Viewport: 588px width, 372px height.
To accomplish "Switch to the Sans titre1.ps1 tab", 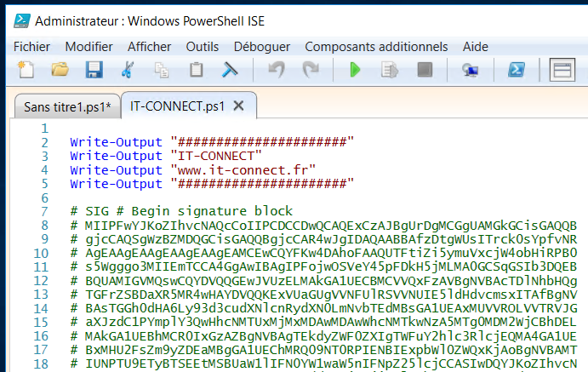I will (67, 107).
